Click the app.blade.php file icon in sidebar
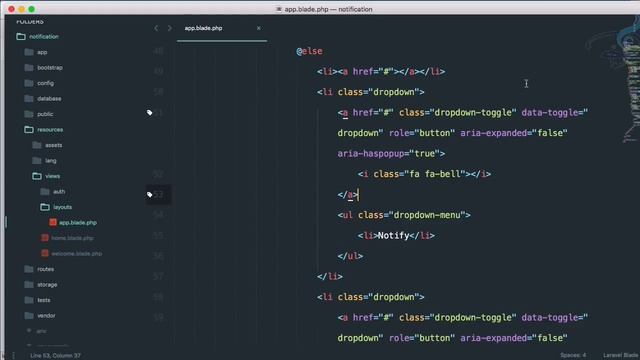The width and height of the screenshot is (640, 360). (53, 222)
